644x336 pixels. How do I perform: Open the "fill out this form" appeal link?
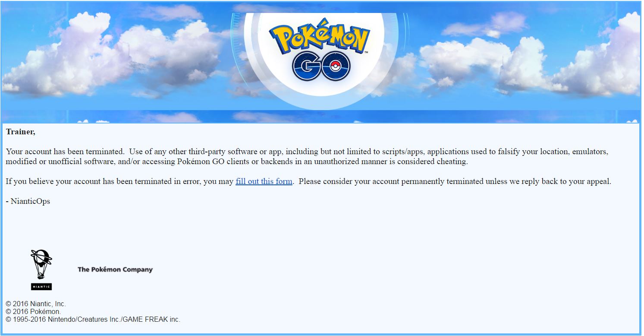[x=264, y=181]
